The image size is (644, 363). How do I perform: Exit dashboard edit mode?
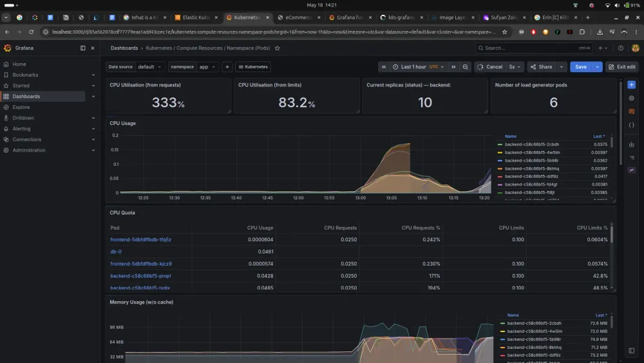point(622,66)
